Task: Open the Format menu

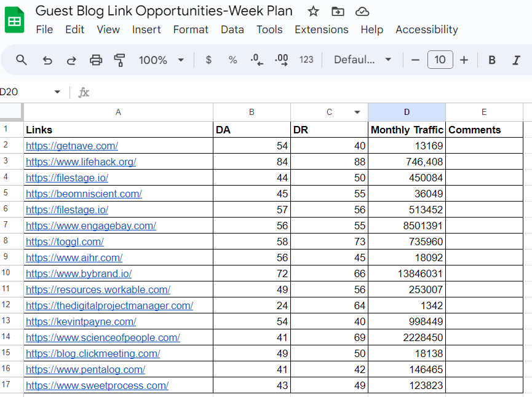Action: tap(191, 29)
